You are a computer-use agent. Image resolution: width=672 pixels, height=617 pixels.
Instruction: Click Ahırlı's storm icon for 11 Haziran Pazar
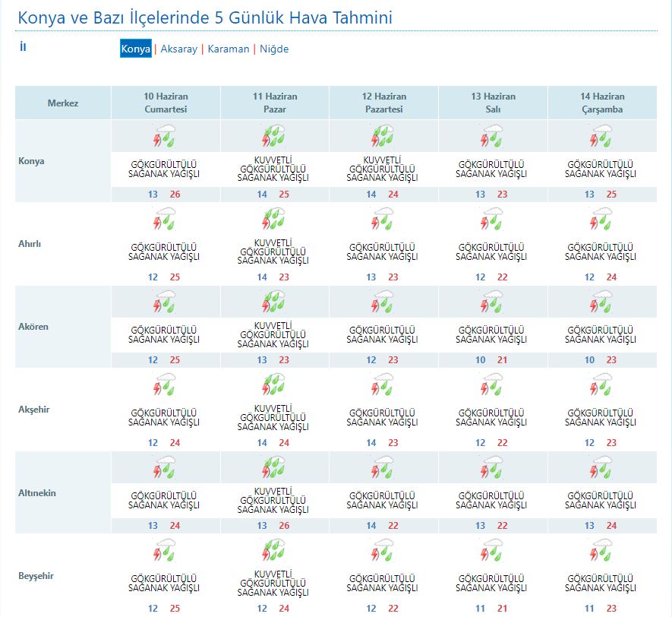(x=274, y=220)
